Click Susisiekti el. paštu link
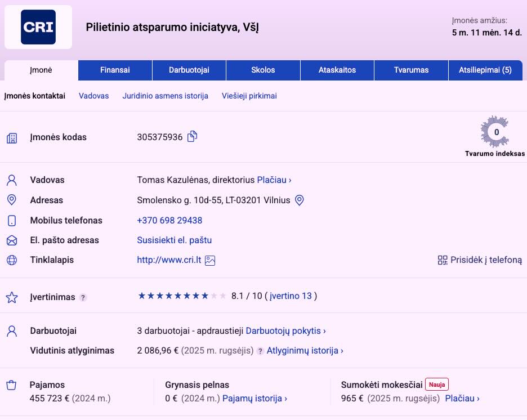 (174, 240)
